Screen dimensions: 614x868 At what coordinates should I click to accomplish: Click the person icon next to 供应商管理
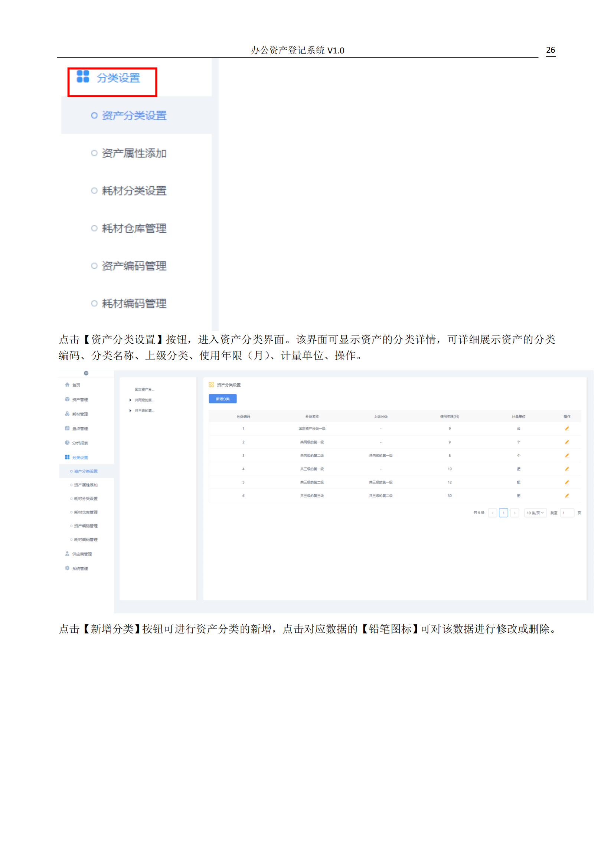(x=67, y=554)
